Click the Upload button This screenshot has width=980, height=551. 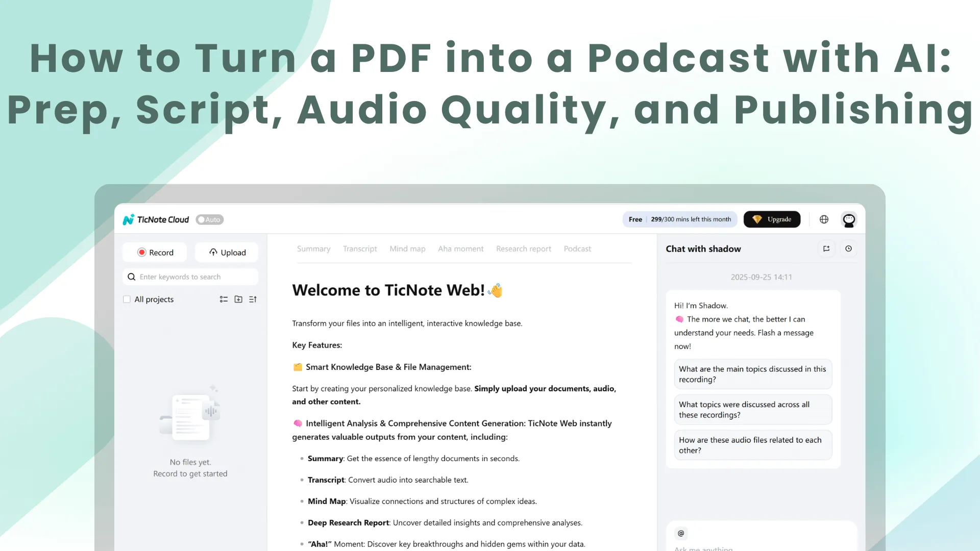click(227, 253)
